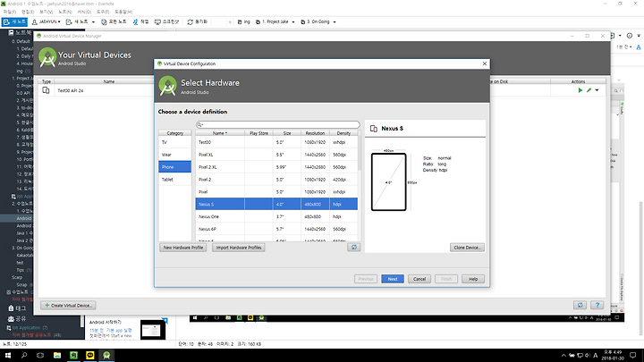The image size is (644, 362).
Task: Click the Size column header
Action: point(287,133)
